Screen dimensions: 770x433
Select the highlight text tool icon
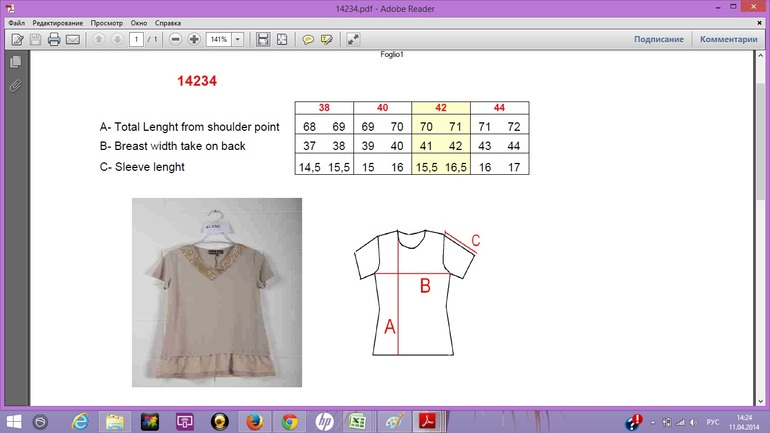coord(327,39)
